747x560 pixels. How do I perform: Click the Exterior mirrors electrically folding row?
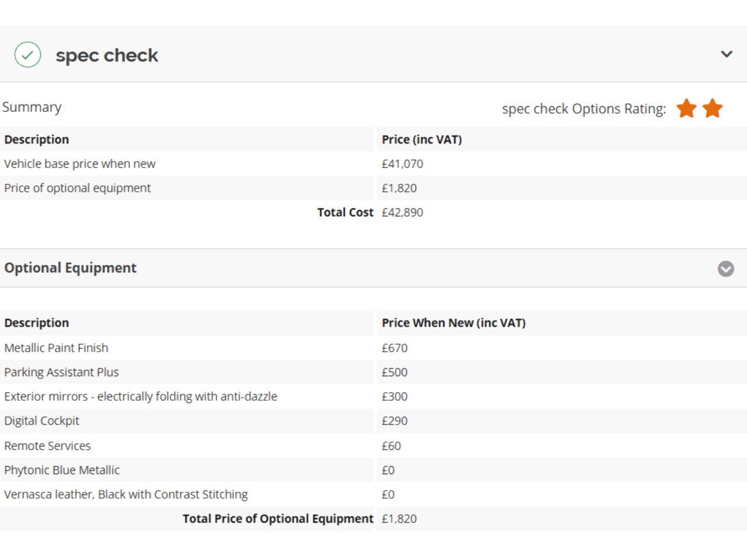[373, 397]
